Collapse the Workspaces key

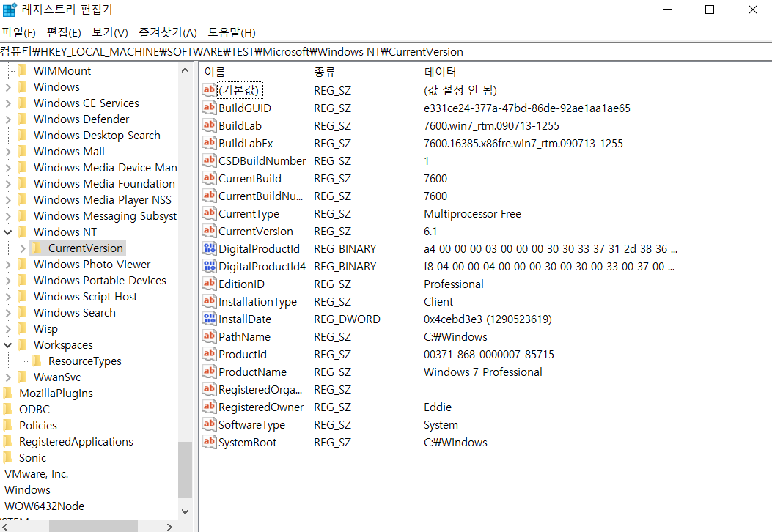[8, 345]
